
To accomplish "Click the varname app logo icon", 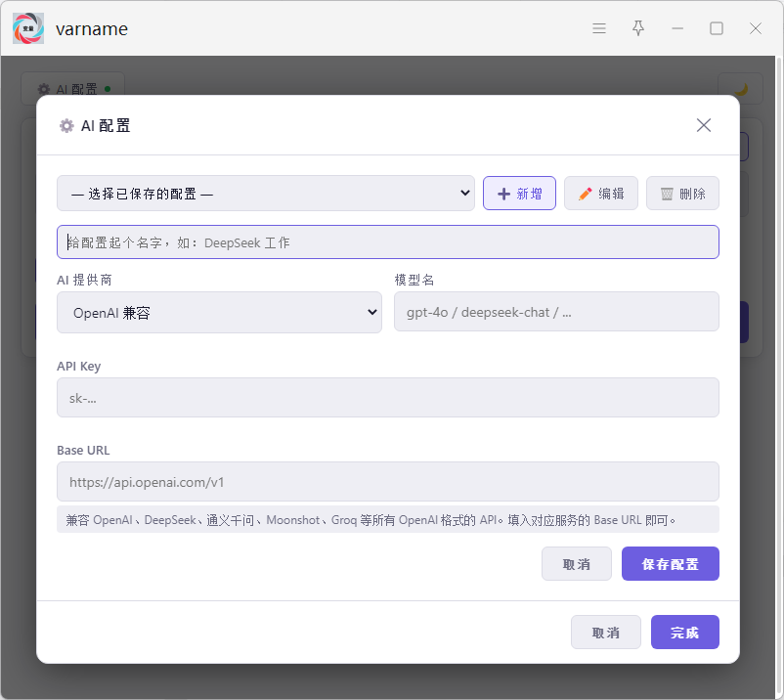I will pyautogui.click(x=28, y=28).
